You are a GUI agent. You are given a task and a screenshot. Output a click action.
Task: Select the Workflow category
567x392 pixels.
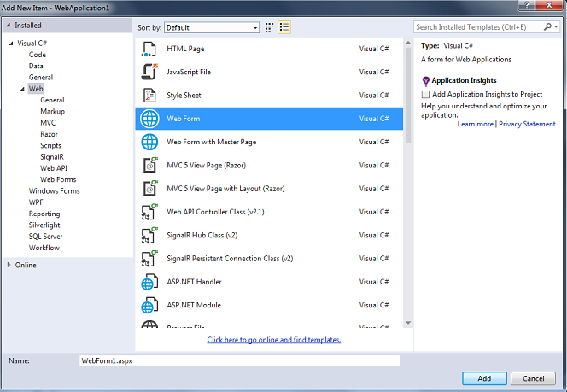pos(44,248)
